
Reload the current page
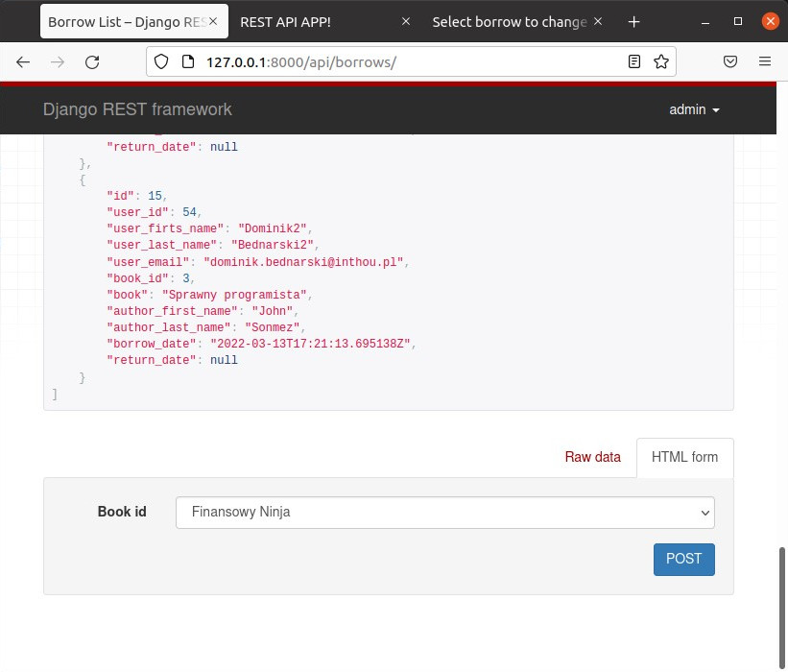(92, 61)
